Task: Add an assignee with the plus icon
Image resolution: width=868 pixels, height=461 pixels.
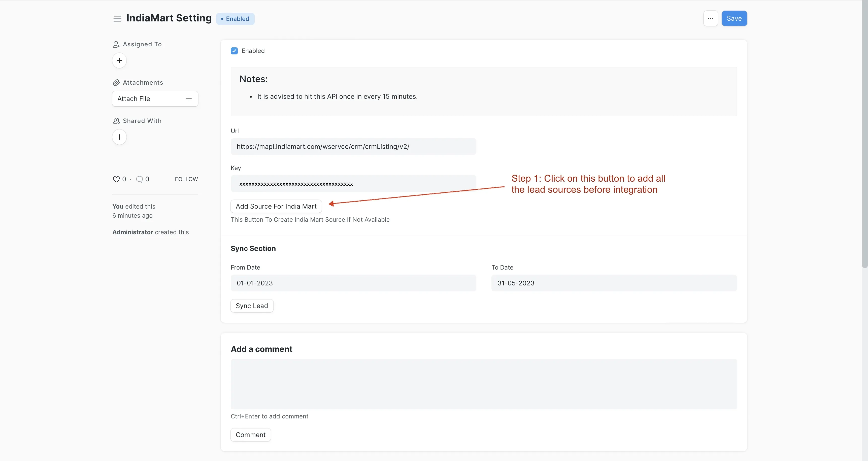Action: click(x=119, y=61)
